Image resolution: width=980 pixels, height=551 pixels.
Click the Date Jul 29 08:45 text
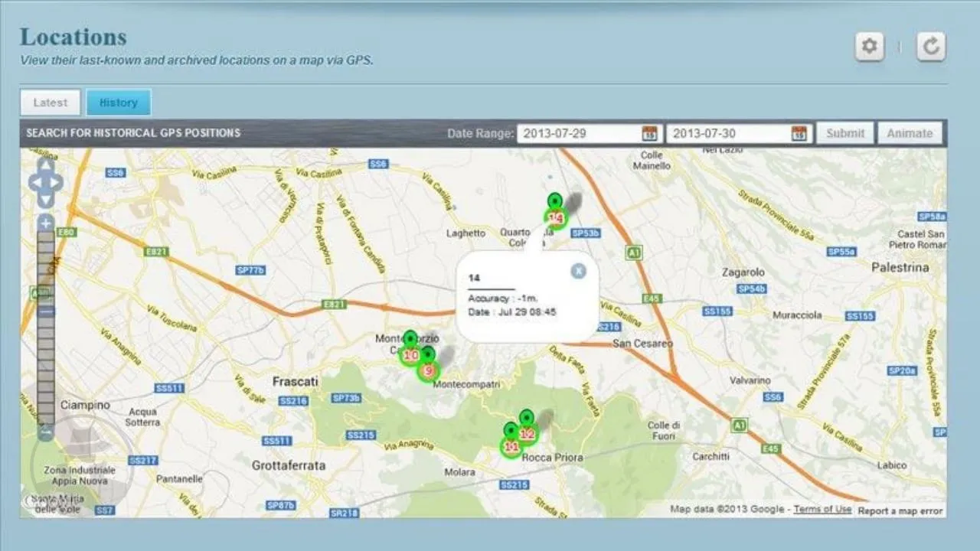coord(512,312)
